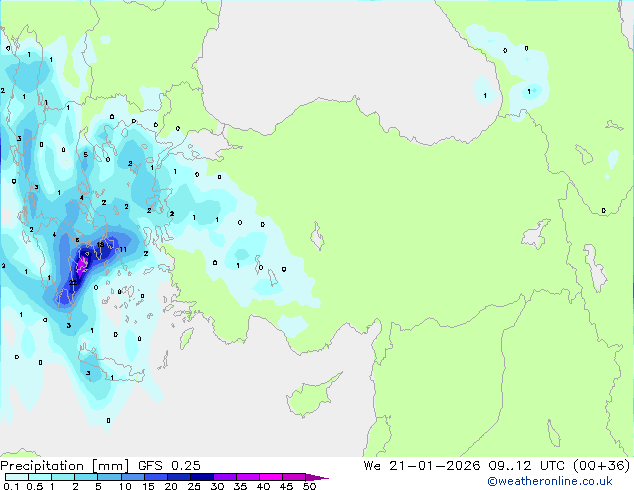This screenshot has height=490, width=634.
Task: Click legend swatch between 20 and 25
Action: coord(179,477)
